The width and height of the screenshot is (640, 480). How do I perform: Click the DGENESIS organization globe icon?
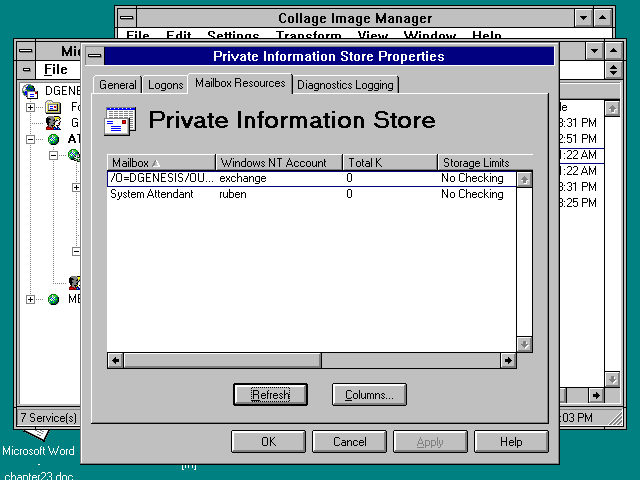[30, 91]
